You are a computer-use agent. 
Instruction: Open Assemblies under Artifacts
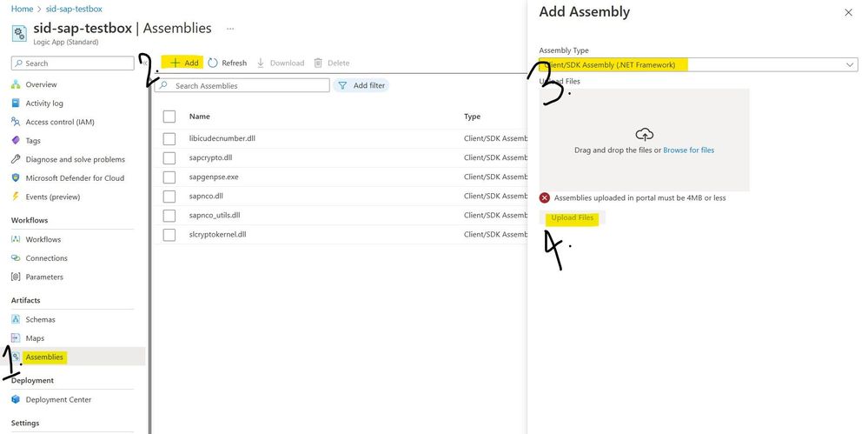[44, 357]
